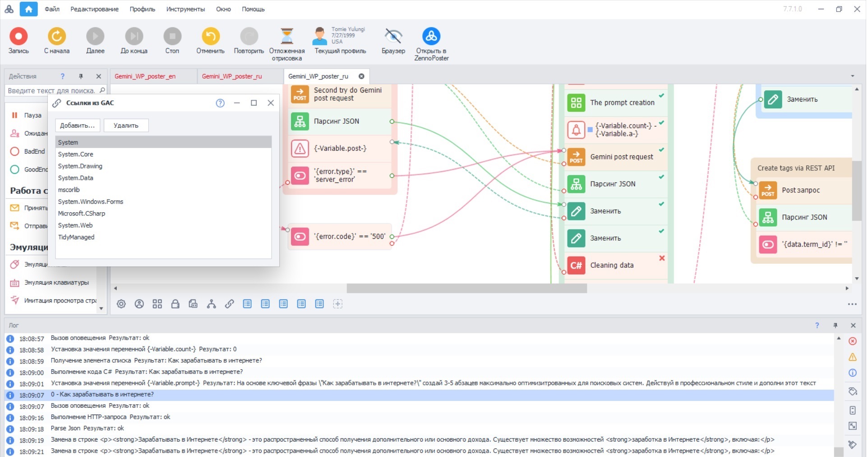Viewport: 868px width, 457px height.
Task: Undo with the Отменить toolbar button
Action: point(210,41)
